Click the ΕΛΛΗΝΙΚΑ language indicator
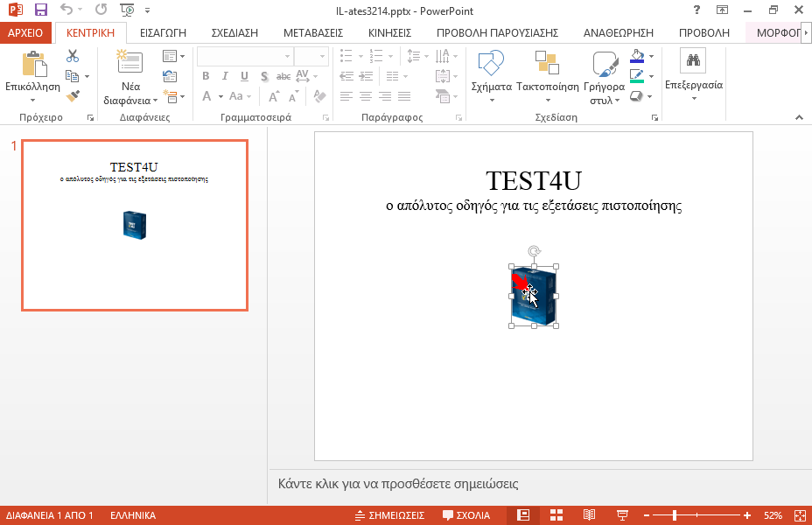812x525 pixels. 133,515
